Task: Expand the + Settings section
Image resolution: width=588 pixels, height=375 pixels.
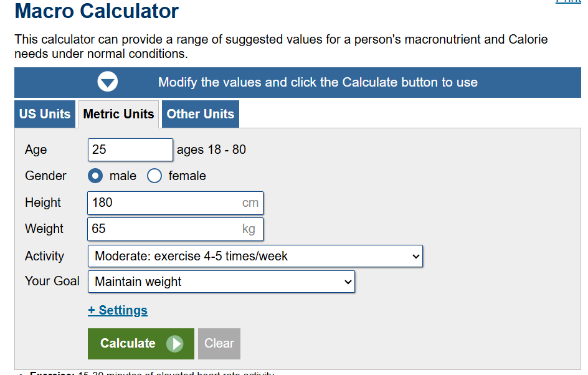Action: pos(118,310)
